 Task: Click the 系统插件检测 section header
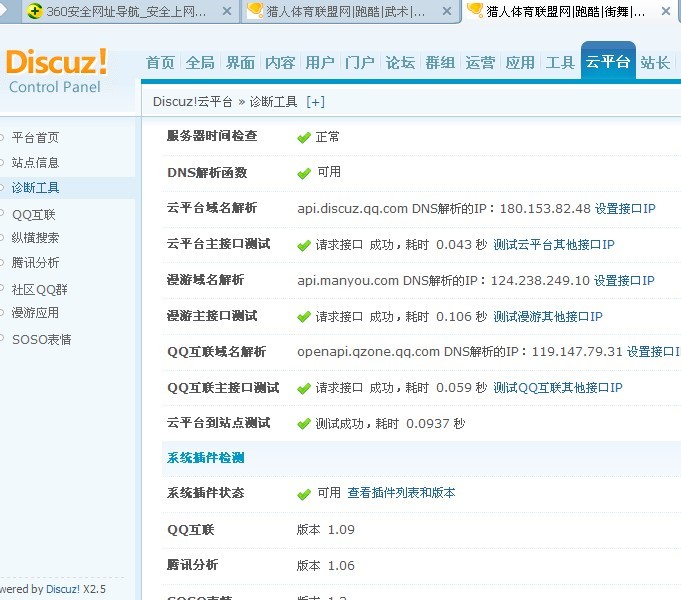click(205, 458)
